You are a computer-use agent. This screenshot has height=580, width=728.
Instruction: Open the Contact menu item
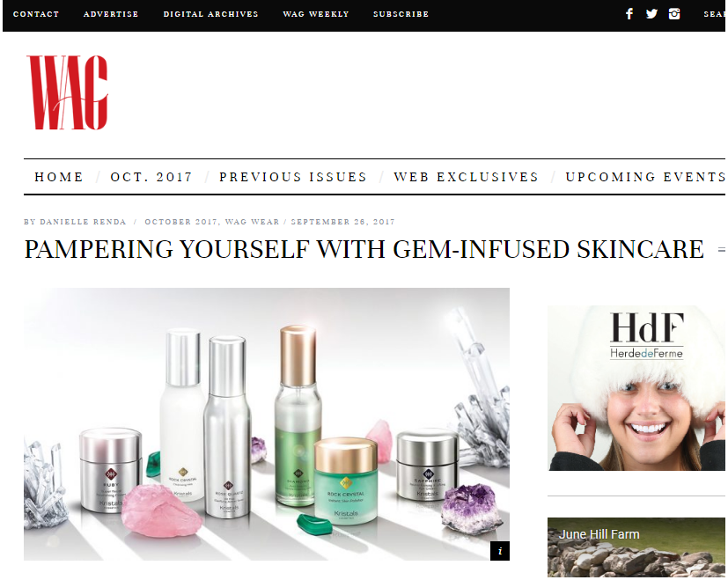[x=36, y=14]
